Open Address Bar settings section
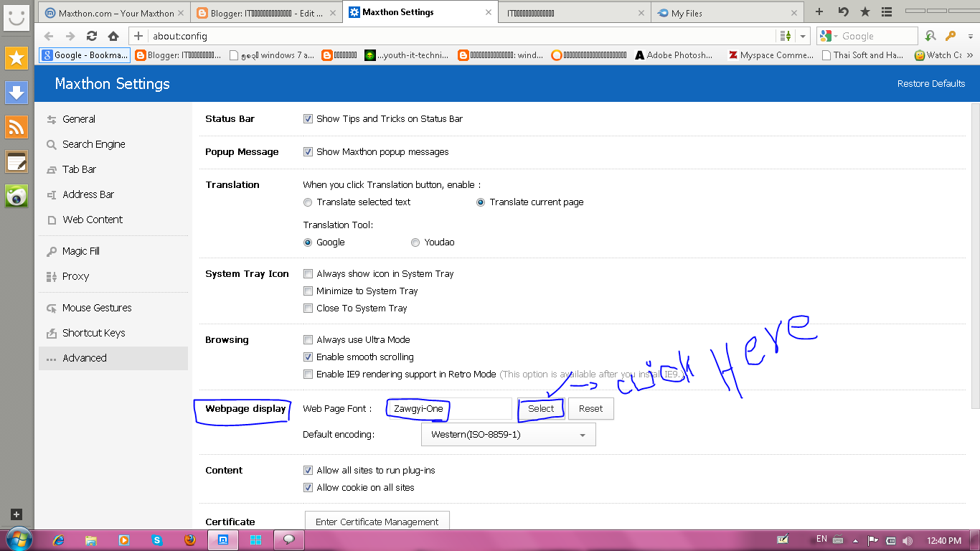The image size is (980, 551). [113, 194]
